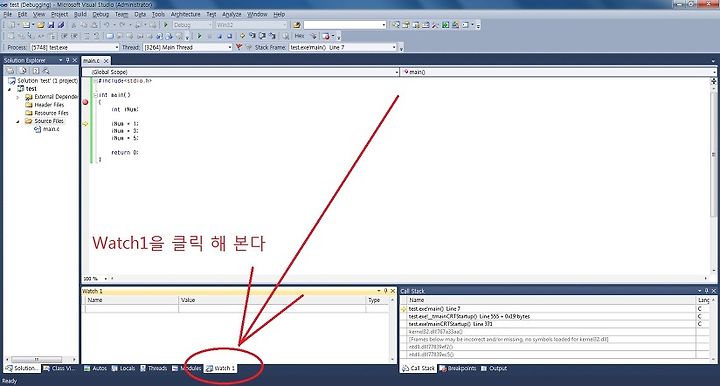
Task: Switch to the Class View tab
Action: pyautogui.click(x=59, y=368)
